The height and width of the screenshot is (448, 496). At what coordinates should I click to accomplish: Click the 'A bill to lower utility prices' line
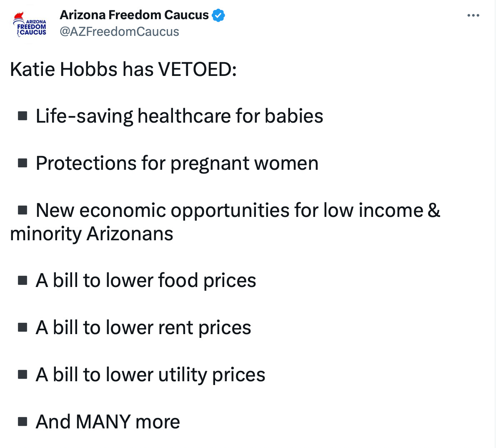click(150, 375)
